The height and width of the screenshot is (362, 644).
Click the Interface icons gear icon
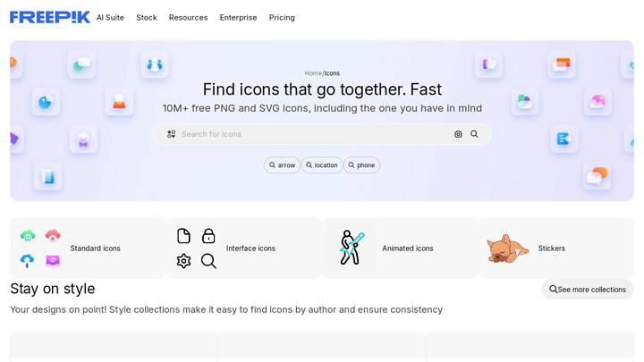(x=183, y=261)
